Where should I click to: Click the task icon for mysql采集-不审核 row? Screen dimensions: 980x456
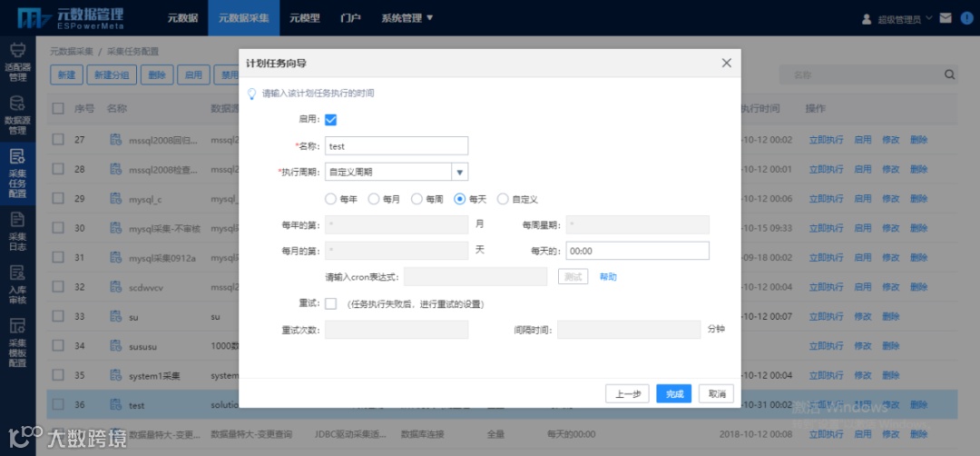[115, 228]
